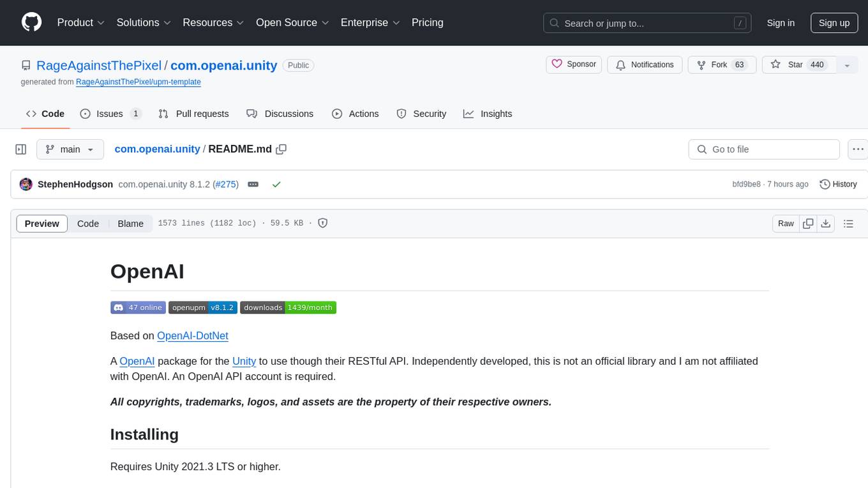Open the main branch selector

[70, 149]
